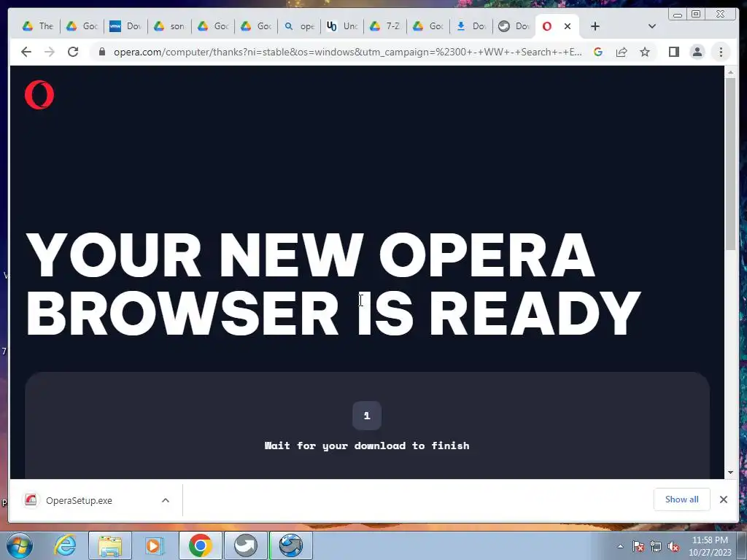Click the forward navigation arrow

pos(50,52)
